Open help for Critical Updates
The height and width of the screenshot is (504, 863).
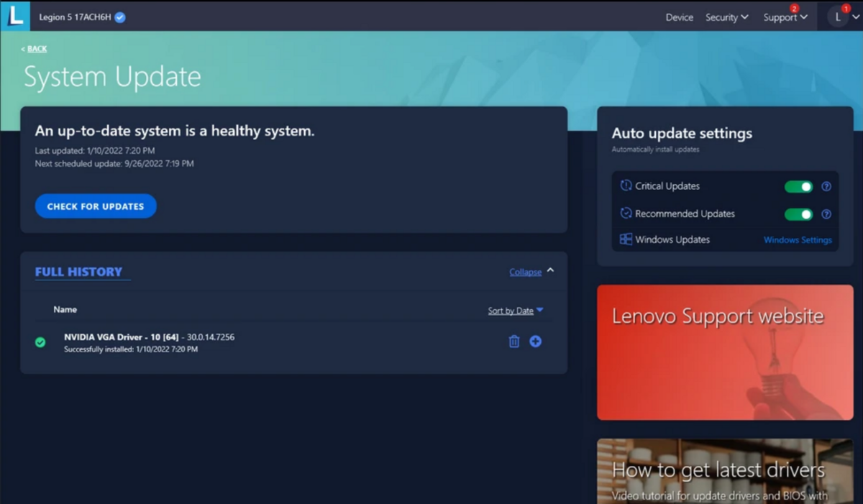pos(826,186)
